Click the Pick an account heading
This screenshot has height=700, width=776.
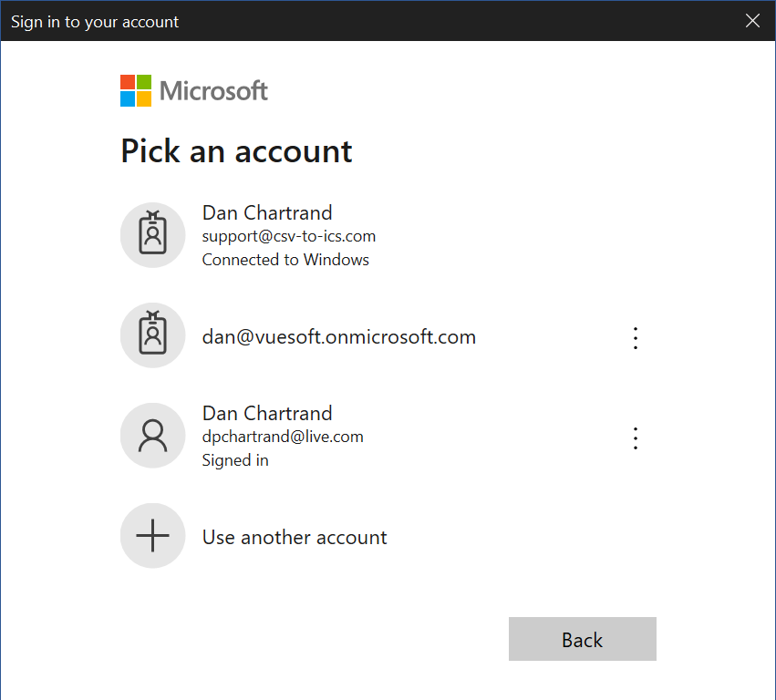[236, 151]
